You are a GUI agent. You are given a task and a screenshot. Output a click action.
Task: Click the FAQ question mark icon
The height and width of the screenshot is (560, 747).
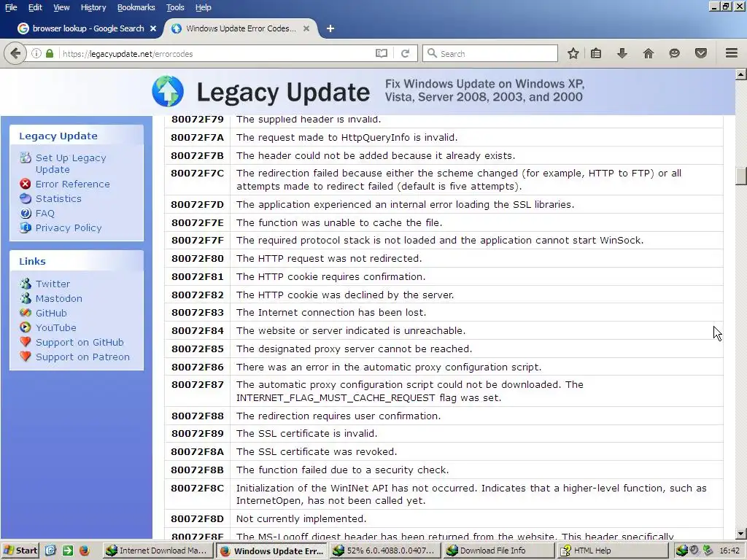pos(26,214)
